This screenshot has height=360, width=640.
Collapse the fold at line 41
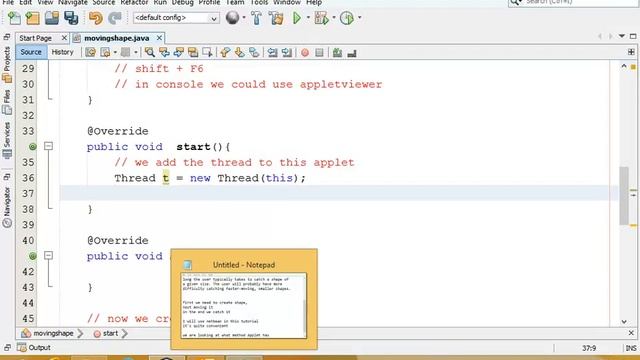tap(49, 256)
